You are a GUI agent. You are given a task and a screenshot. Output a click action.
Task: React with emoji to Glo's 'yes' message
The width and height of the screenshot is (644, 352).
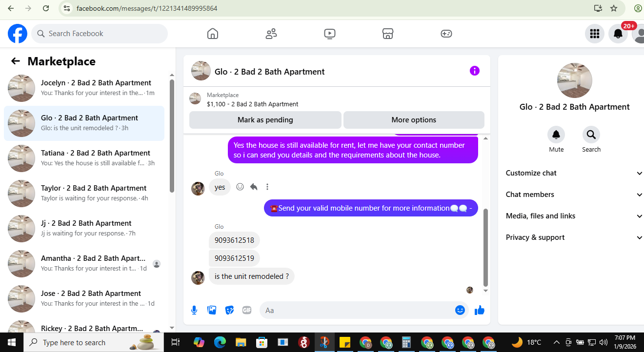coord(240,187)
